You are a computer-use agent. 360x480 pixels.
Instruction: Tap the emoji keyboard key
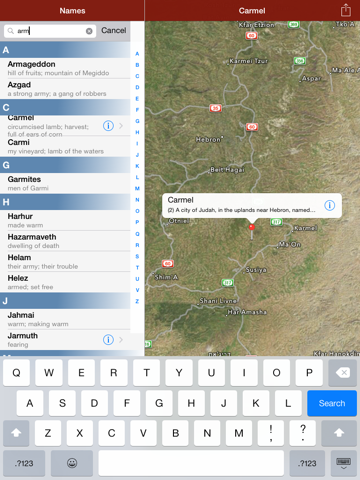click(x=72, y=463)
